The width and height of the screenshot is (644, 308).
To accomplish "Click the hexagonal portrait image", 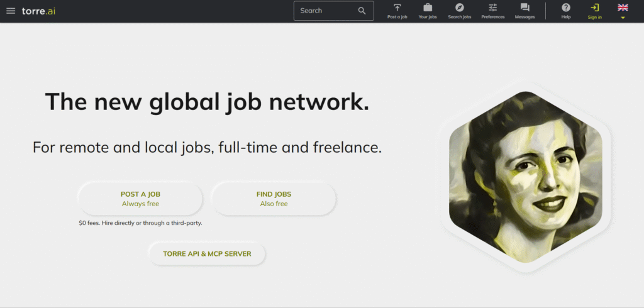I will [525, 177].
